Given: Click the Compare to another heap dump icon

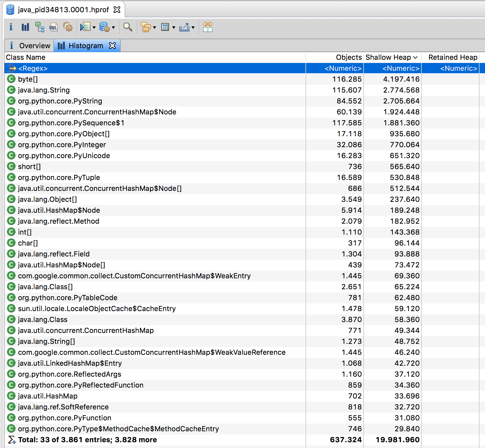Looking at the screenshot, I should click(x=207, y=27).
